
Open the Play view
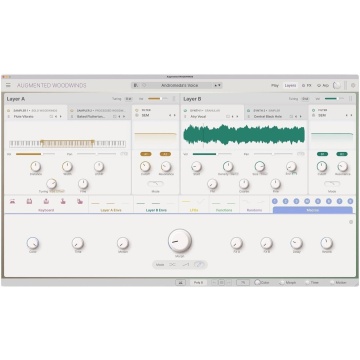275,86
